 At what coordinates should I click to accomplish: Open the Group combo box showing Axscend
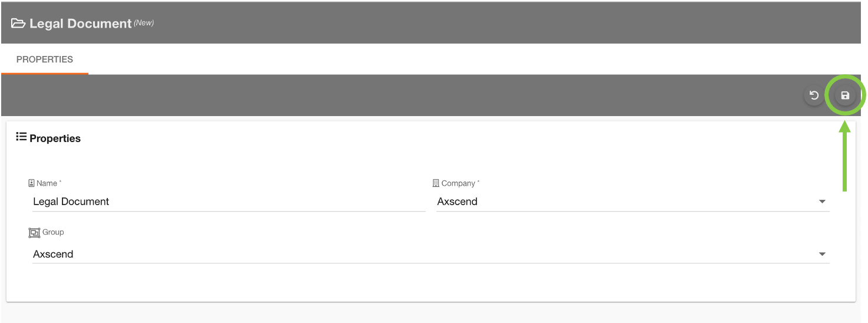pyautogui.click(x=425, y=254)
